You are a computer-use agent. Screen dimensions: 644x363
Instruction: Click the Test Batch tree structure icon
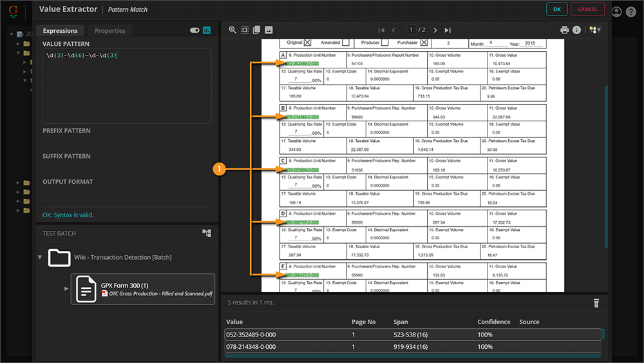[x=207, y=233]
